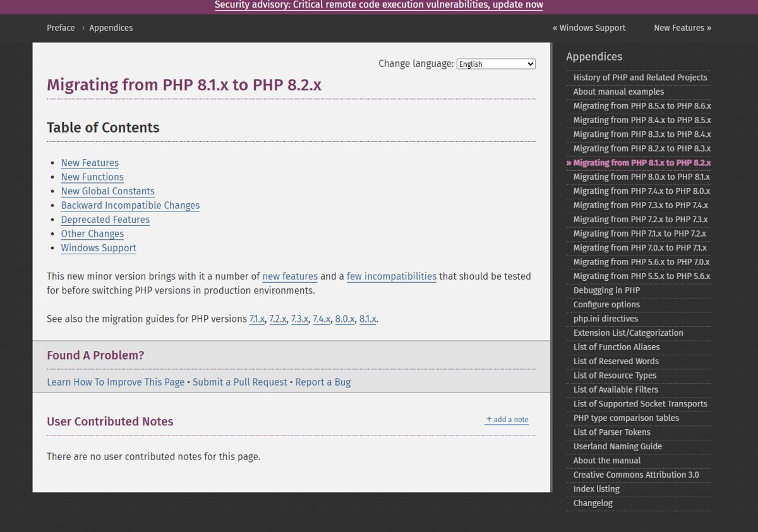Open php.ini directives sidebar link
Image resolution: width=758 pixels, height=532 pixels.
click(x=605, y=319)
